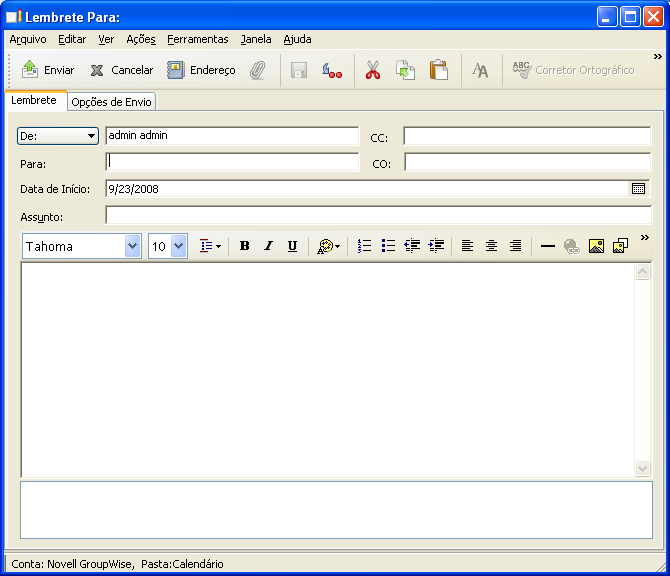Toggle italic formatting
This screenshot has height=576, width=670.
[x=268, y=246]
